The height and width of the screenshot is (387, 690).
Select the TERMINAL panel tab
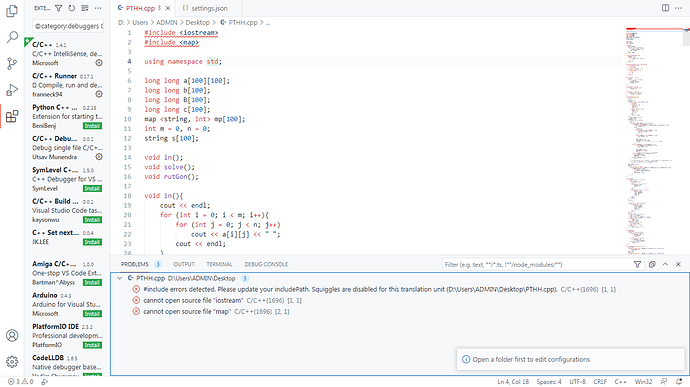tap(219, 264)
